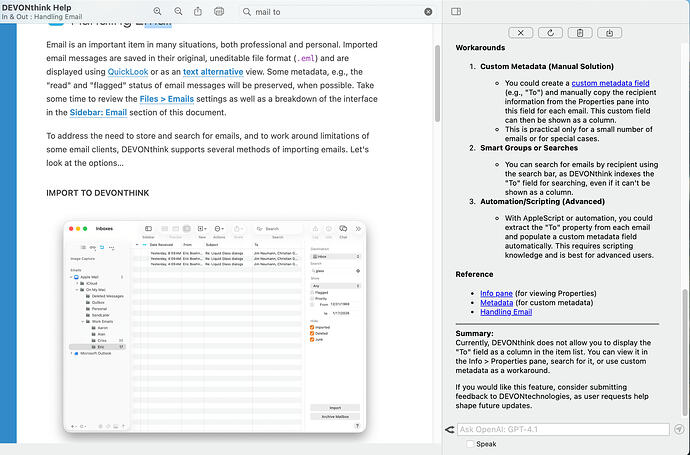Open the Handling Email reference link
This screenshot has width=690, height=455.
(x=506, y=312)
